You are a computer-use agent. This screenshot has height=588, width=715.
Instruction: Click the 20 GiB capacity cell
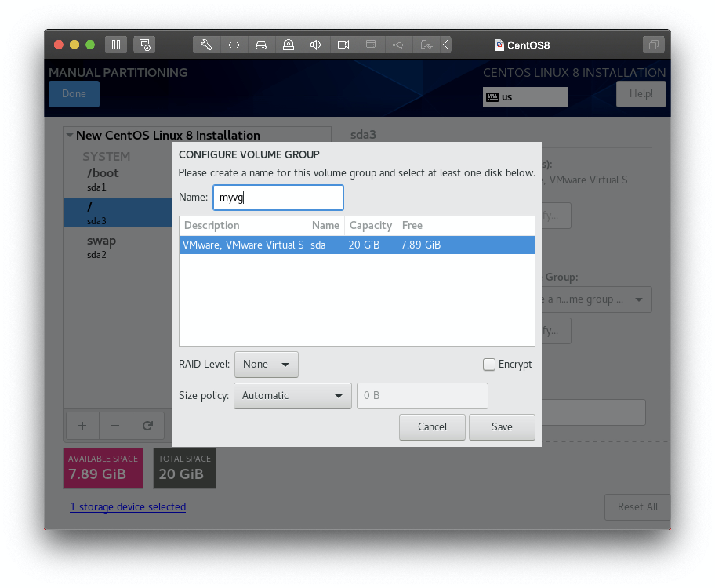pos(364,245)
